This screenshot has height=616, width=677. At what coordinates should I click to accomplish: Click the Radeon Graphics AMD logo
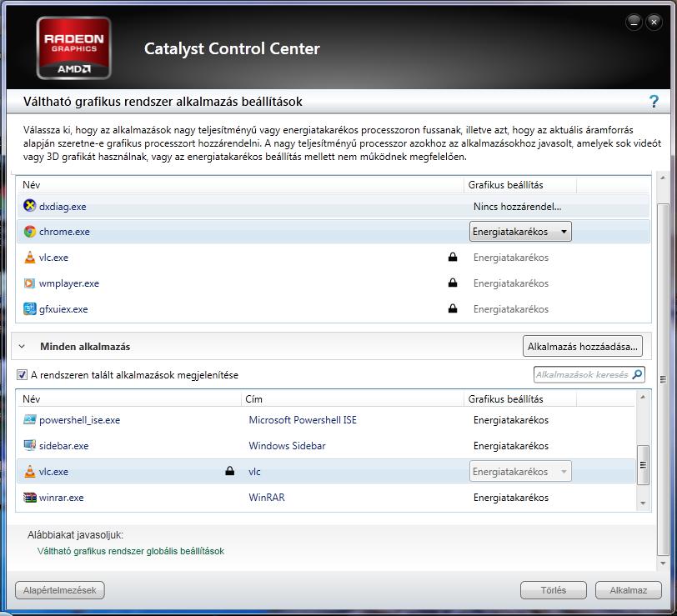[x=74, y=48]
